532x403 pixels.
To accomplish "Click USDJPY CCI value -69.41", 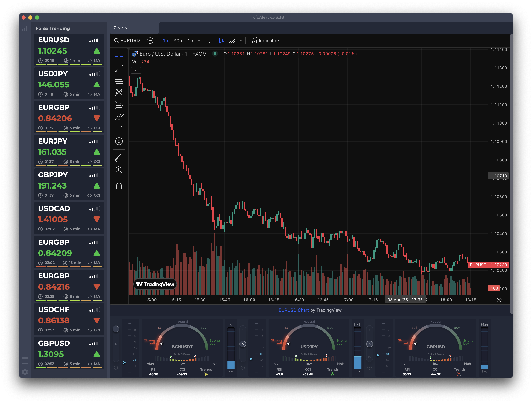I will click(308, 374).
